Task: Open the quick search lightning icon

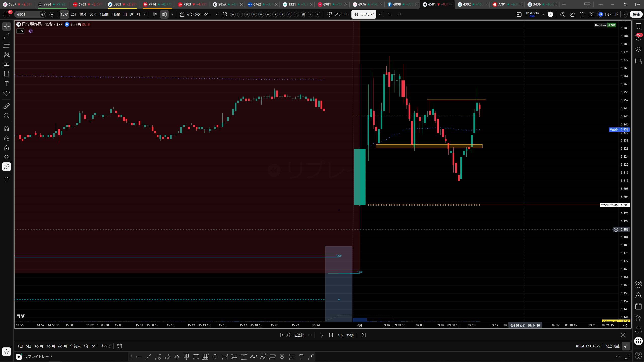Action: click(x=562, y=14)
